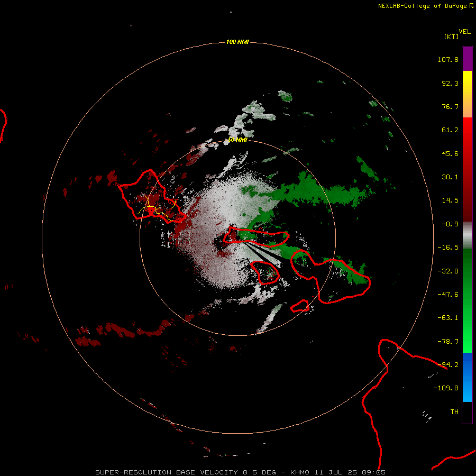Select the 92.3 scale value
Screen dimensions: 476x476
pyautogui.click(x=450, y=83)
